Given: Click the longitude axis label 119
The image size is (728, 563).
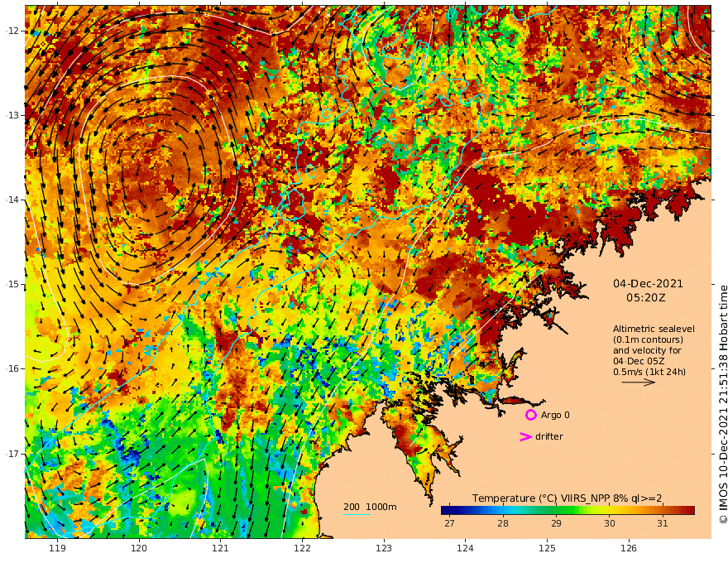Looking at the screenshot, I should tap(57, 548).
